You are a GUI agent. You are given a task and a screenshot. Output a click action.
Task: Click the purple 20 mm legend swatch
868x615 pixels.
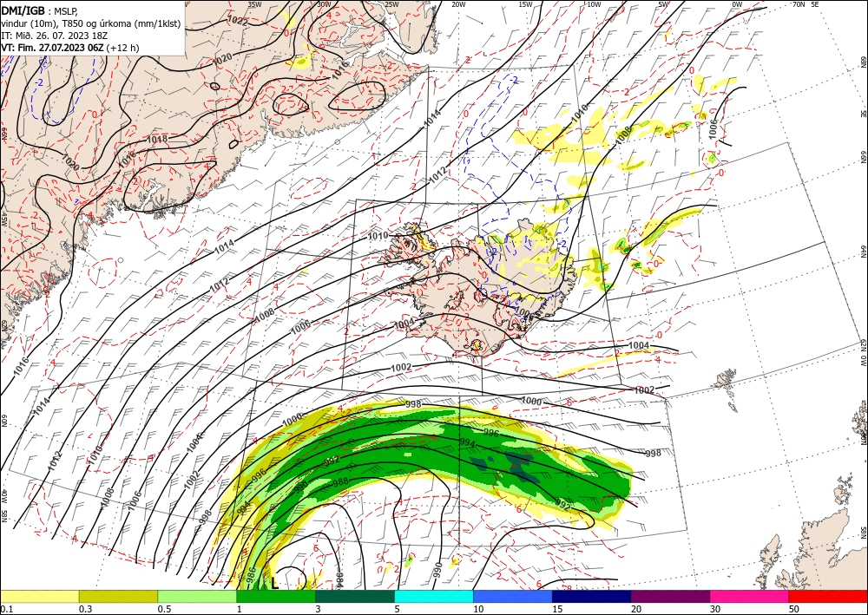(670, 596)
